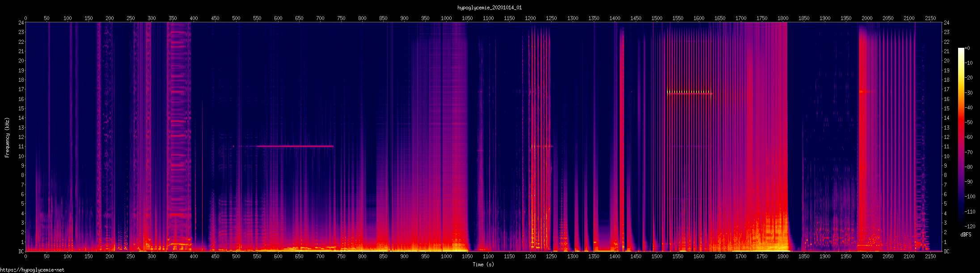Click the 1000 tick on the bottom time axis
Viewport: 980px width, 273px height.
[446, 256]
